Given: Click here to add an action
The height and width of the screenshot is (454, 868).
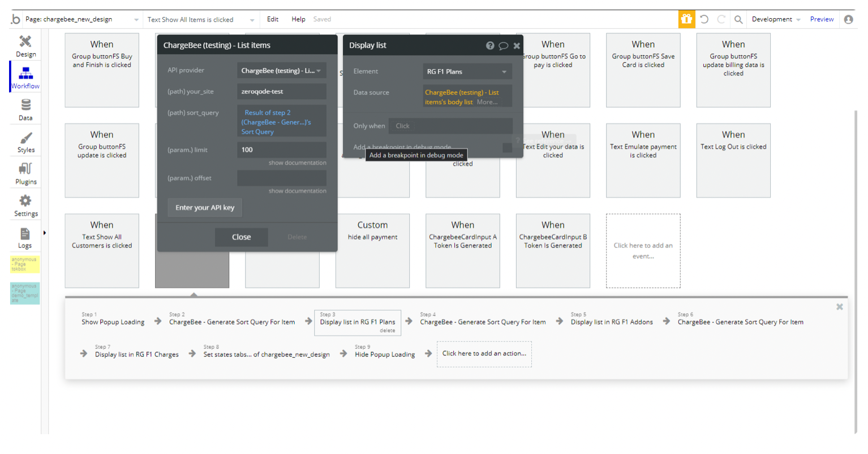Looking at the screenshot, I should tap(484, 354).
